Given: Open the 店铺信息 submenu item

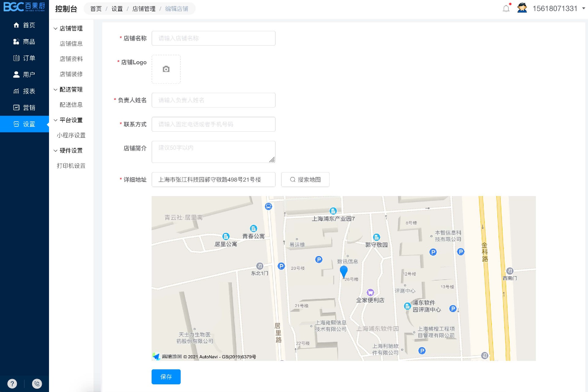Looking at the screenshot, I should (71, 44).
